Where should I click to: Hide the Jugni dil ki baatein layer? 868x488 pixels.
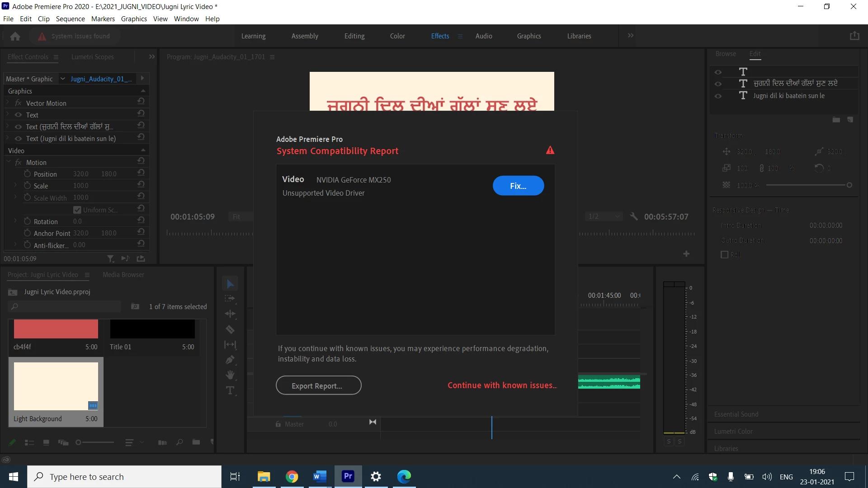pos(718,96)
